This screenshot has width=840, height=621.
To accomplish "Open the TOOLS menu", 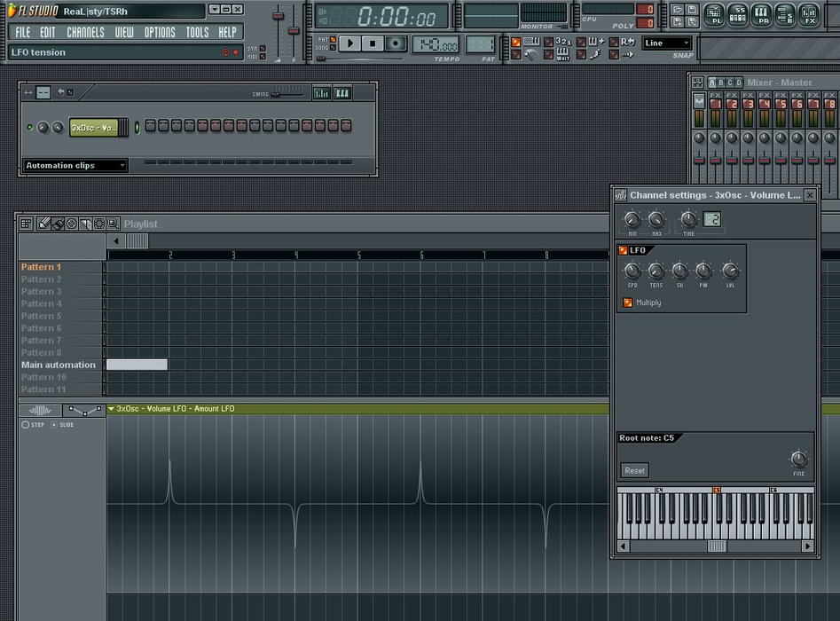I will [x=197, y=33].
